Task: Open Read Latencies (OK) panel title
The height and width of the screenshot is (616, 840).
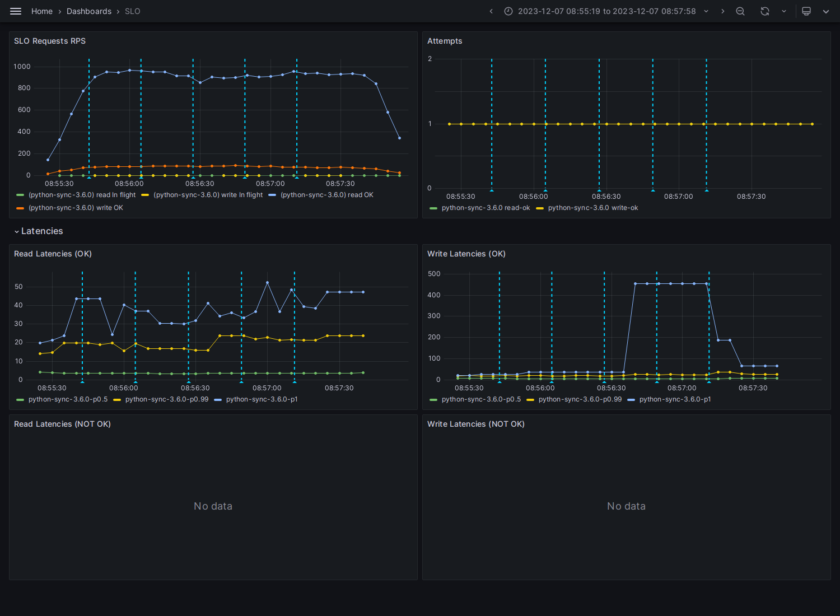Action: (53, 254)
